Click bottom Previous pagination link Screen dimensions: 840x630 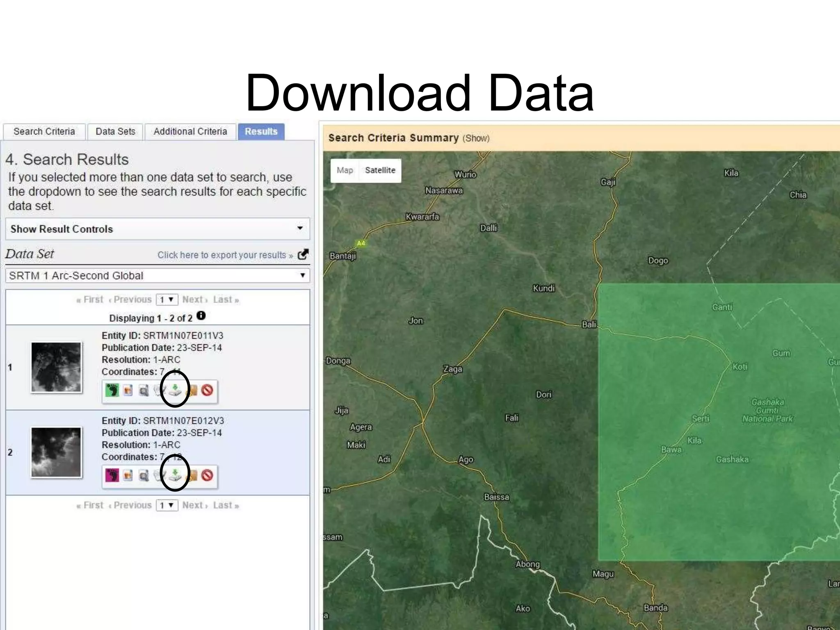coord(130,505)
